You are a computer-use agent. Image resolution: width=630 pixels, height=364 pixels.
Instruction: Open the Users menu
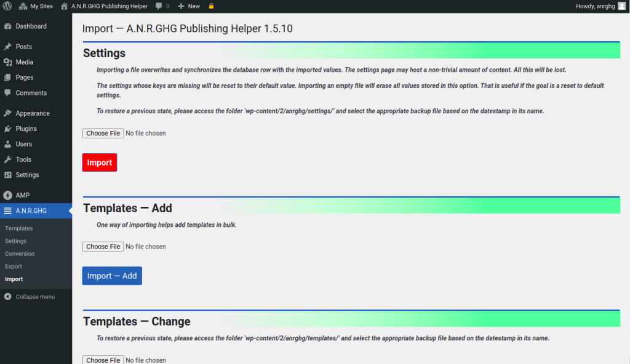(x=36, y=144)
